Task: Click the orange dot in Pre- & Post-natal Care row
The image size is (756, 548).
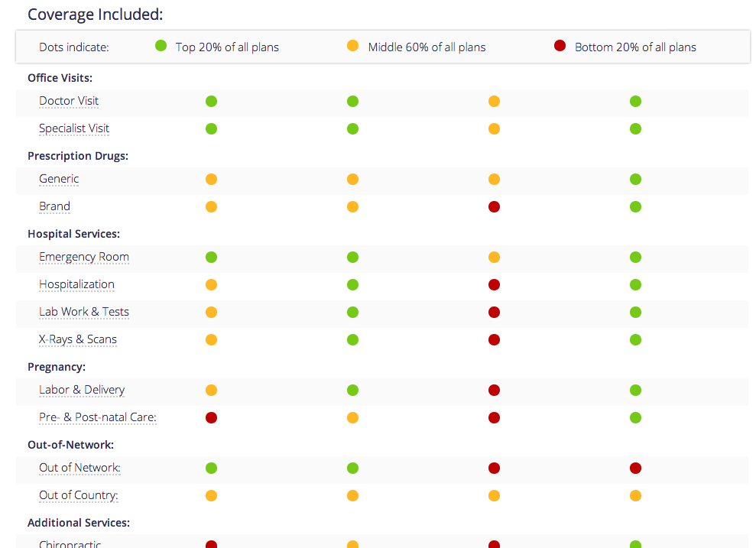Action: [352, 417]
